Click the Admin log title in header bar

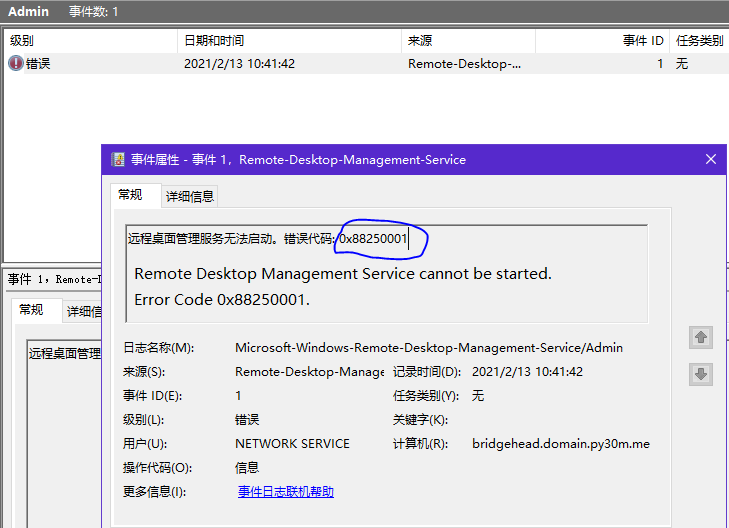28,11
